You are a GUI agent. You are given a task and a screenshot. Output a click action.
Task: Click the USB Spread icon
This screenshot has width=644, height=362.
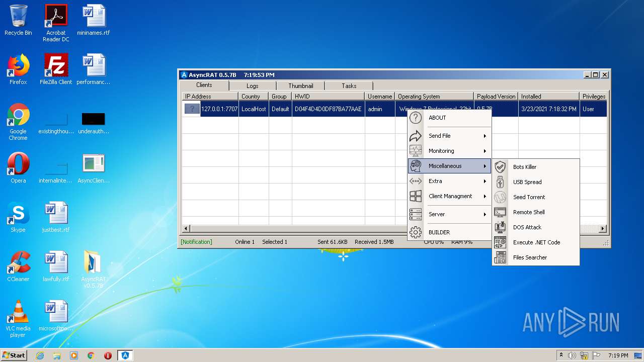point(500,182)
